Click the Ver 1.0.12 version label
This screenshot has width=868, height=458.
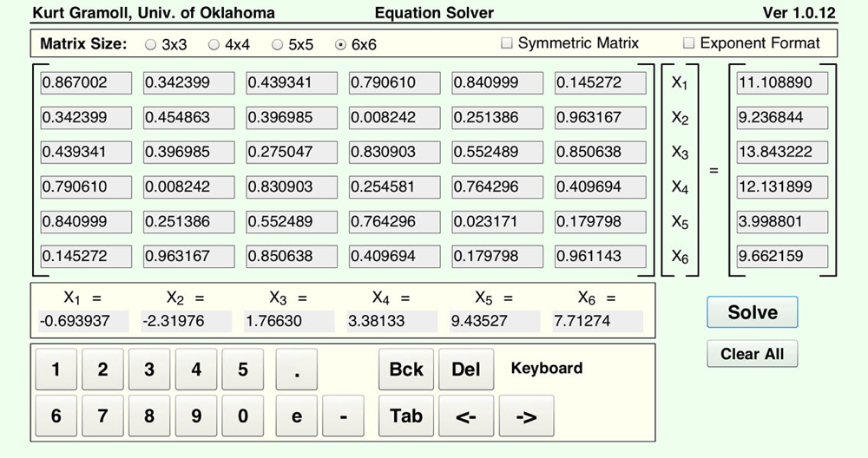[799, 13]
